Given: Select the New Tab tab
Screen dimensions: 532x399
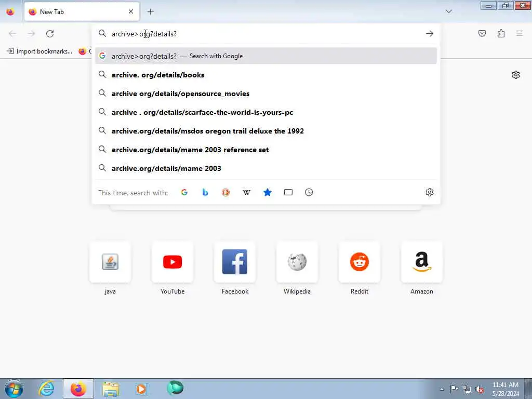Looking at the screenshot, I should [x=82, y=12].
